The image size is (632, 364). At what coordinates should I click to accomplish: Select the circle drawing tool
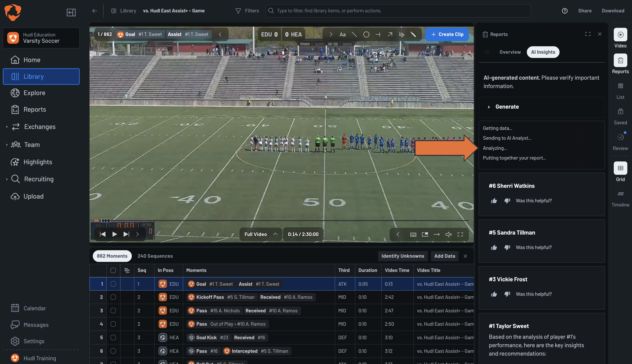coord(366,35)
